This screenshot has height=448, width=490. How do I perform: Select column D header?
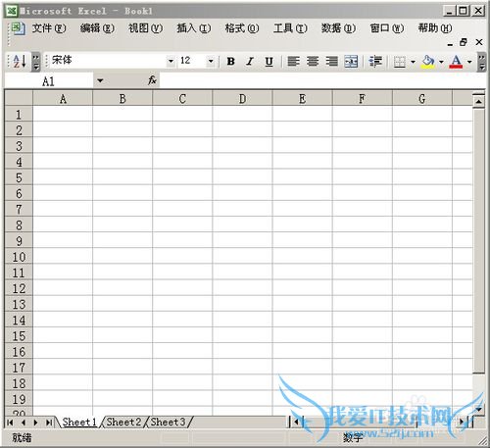pyautogui.click(x=242, y=98)
